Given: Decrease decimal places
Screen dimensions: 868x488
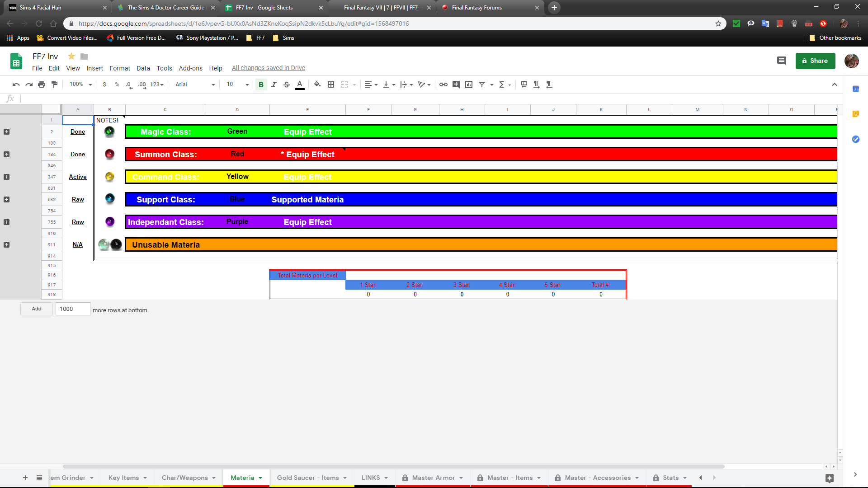Looking at the screenshot, I should coord(129,84).
